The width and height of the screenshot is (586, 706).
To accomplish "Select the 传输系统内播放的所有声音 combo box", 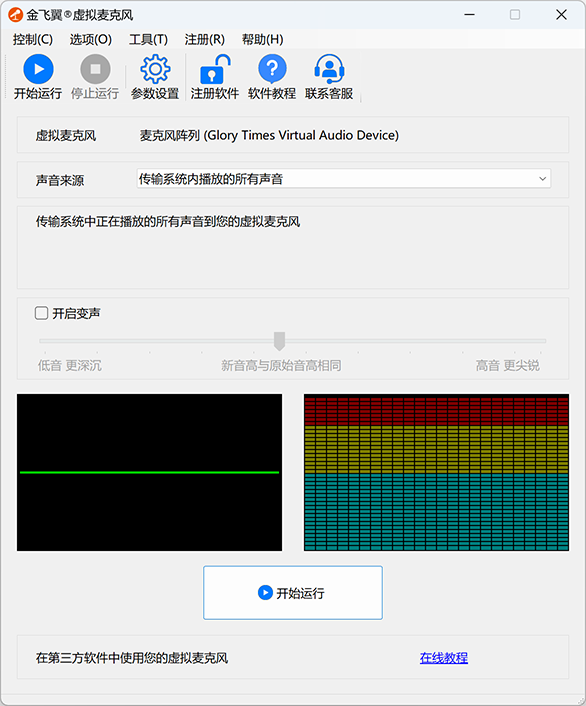I will tap(344, 179).
